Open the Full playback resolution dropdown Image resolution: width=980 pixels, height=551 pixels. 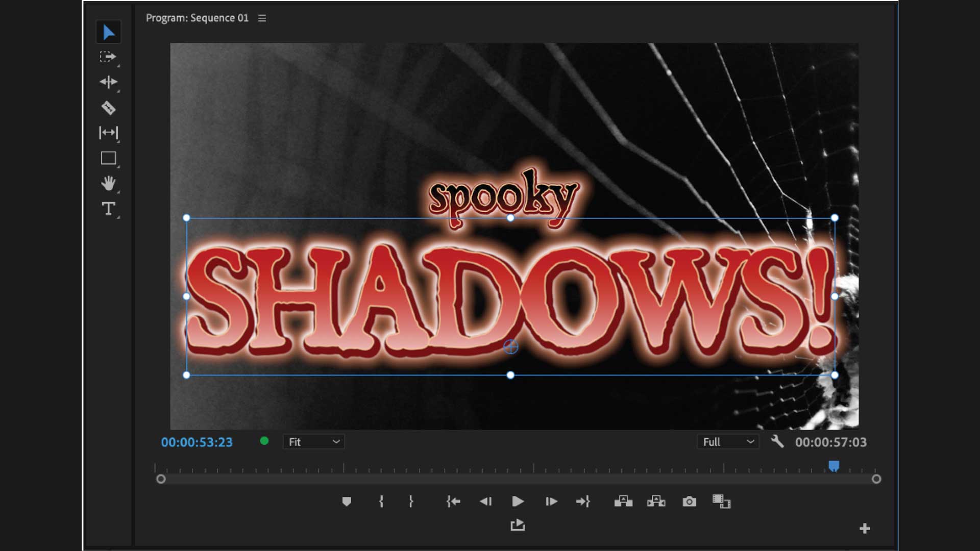coord(727,442)
